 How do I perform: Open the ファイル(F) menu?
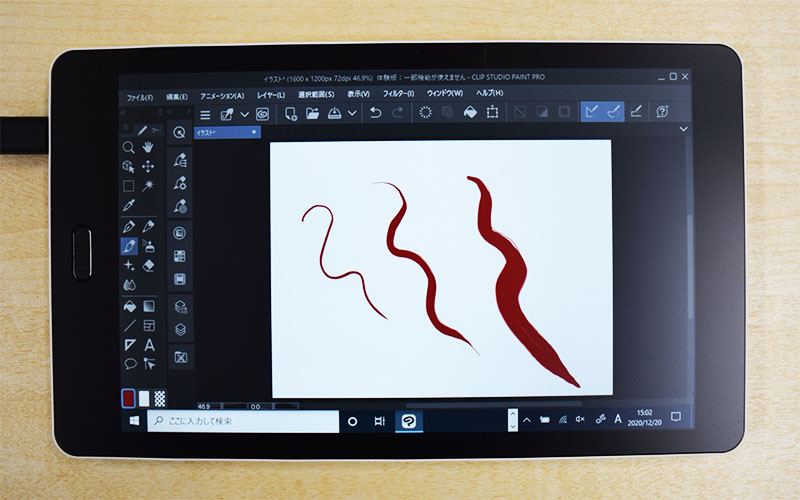point(140,97)
